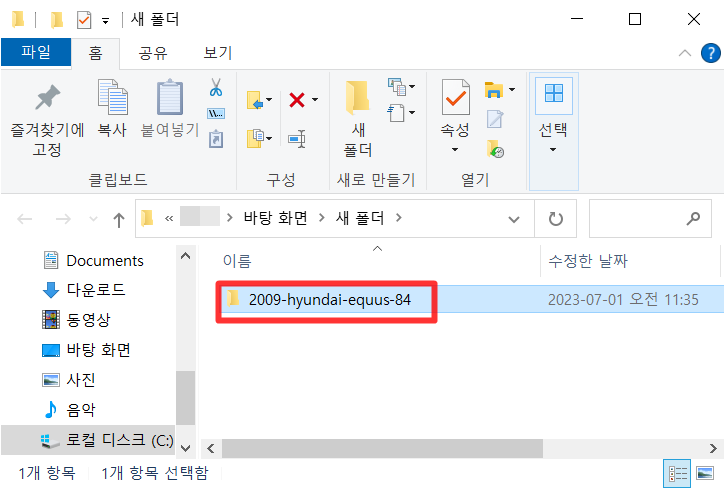Open the address bar history dropdown
This screenshot has height=489, width=725.
(514, 219)
